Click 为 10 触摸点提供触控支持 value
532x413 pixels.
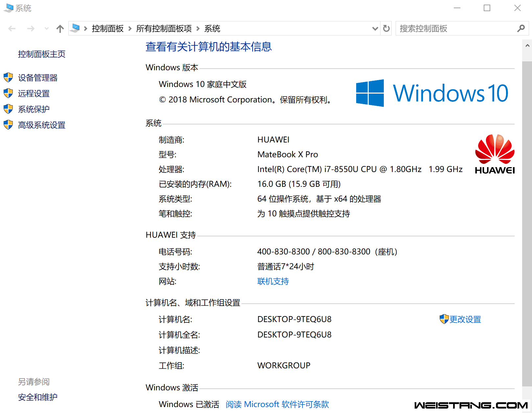tap(304, 214)
